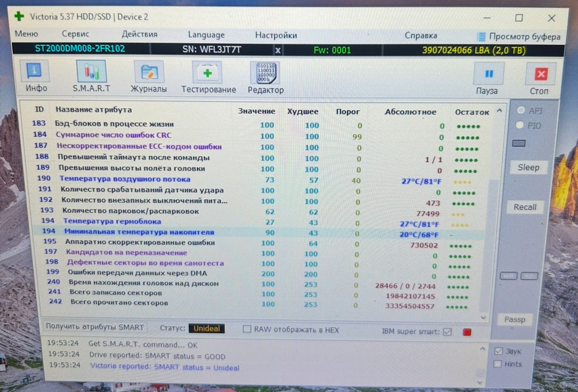Click the orange Unideal status badge

pos(206,328)
